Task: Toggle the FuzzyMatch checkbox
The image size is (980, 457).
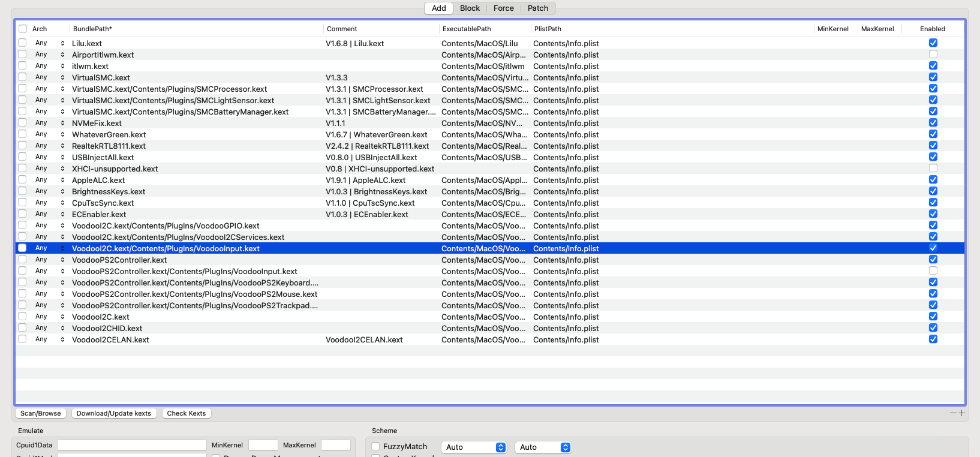Action: click(375, 447)
